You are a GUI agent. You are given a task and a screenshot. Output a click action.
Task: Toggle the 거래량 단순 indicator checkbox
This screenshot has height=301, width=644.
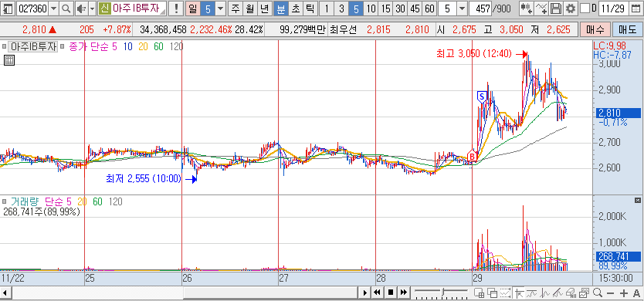(x=5, y=201)
